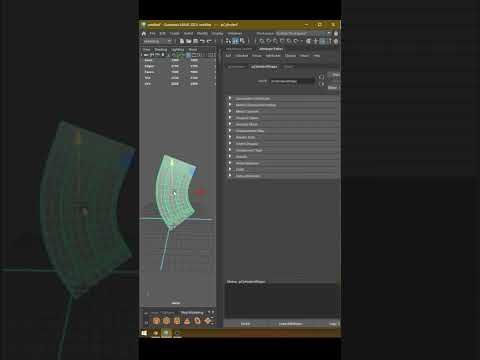Expand the Tangent Space section
The height and width of the screenshot is (360, 480).
pos(283,118)
